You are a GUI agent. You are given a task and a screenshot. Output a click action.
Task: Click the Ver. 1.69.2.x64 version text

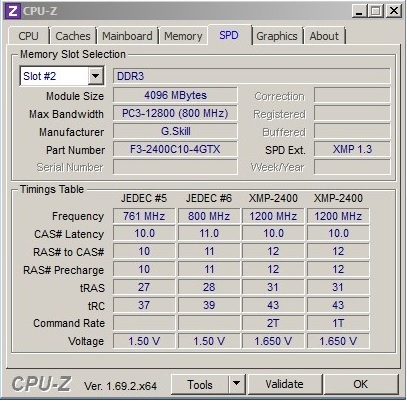[x=120, y=386]
